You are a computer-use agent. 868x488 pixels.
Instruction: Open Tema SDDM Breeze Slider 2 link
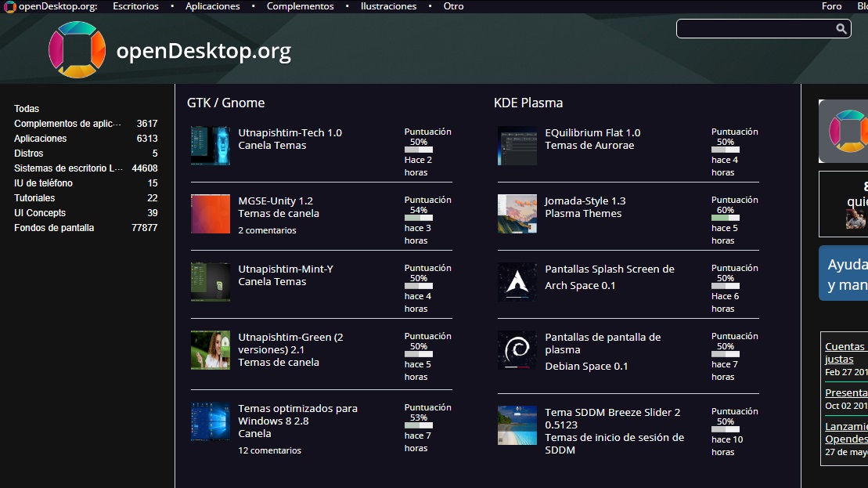click(613, 419)
